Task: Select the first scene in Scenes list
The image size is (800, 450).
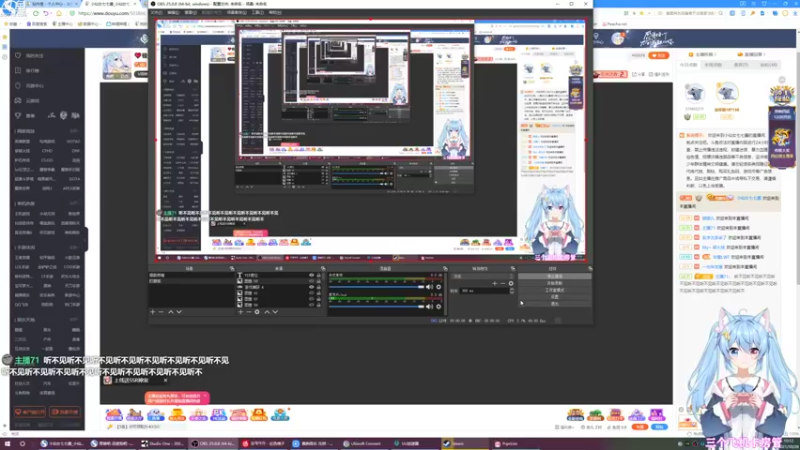Action: coord(191,276)
